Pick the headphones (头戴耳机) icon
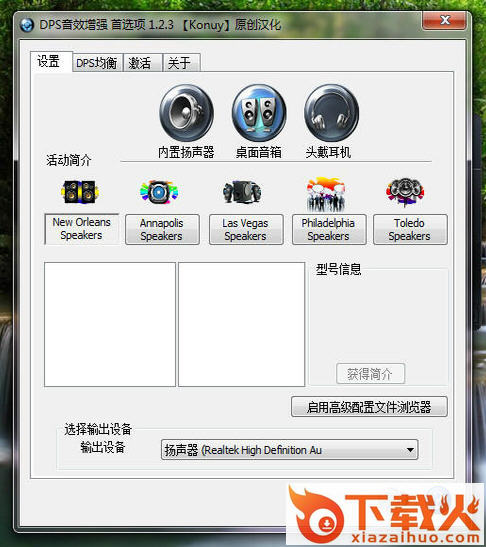 [x=331, y=113]
